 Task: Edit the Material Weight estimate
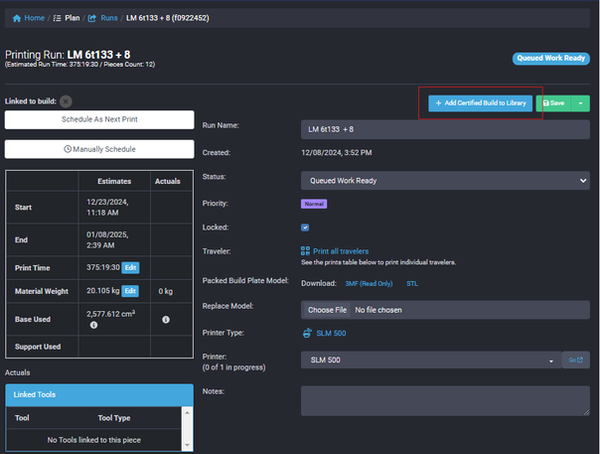[130, 291]
